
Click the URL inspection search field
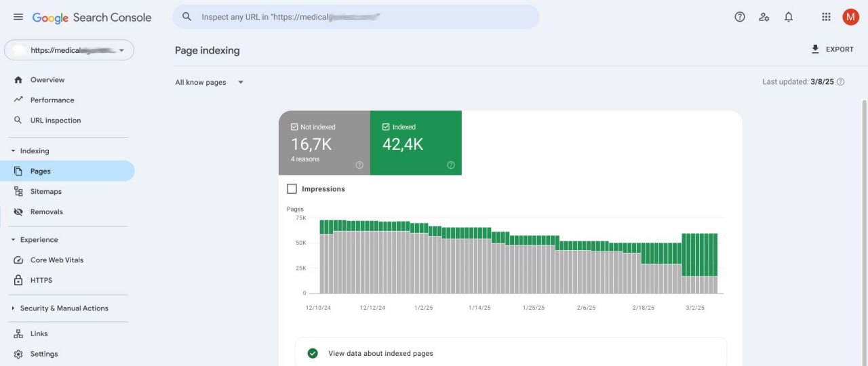(355, 17)
